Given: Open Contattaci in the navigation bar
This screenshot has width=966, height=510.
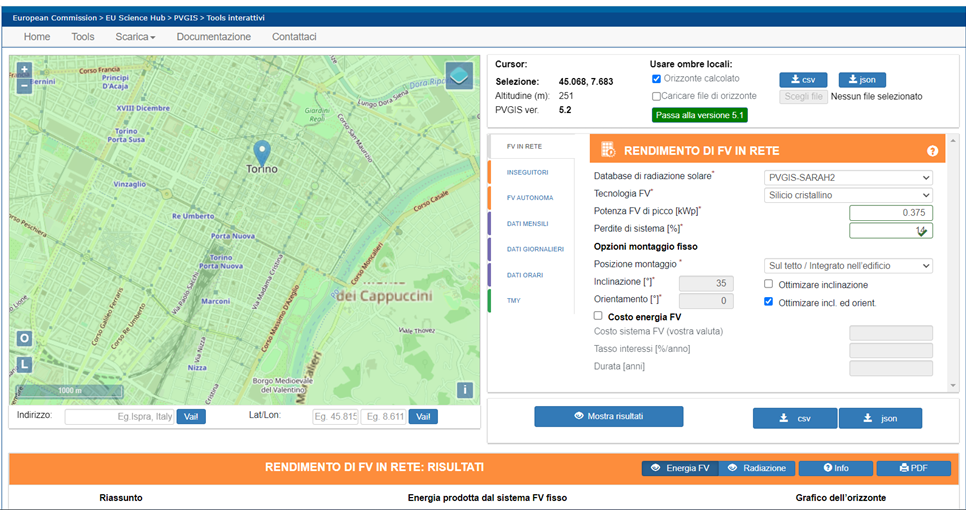Looking at the screenshot, I should pos(294,37).
